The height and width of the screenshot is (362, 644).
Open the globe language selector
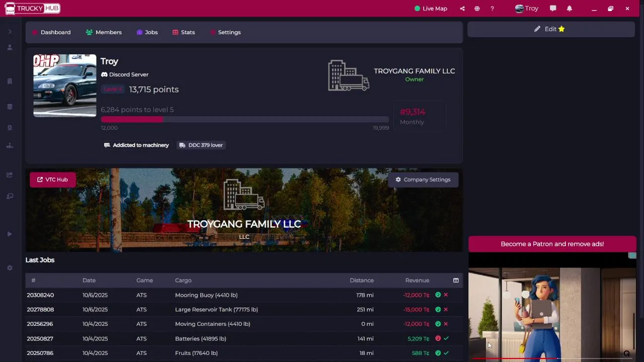(477, 9)
